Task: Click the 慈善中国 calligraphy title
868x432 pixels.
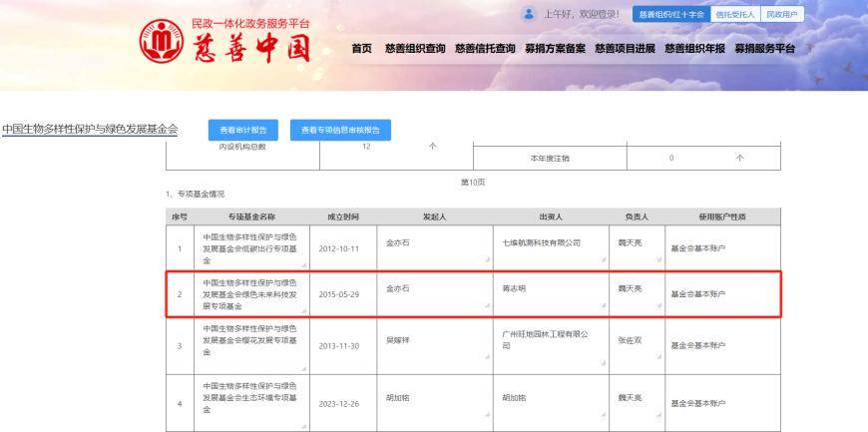Action: (252, 49)
